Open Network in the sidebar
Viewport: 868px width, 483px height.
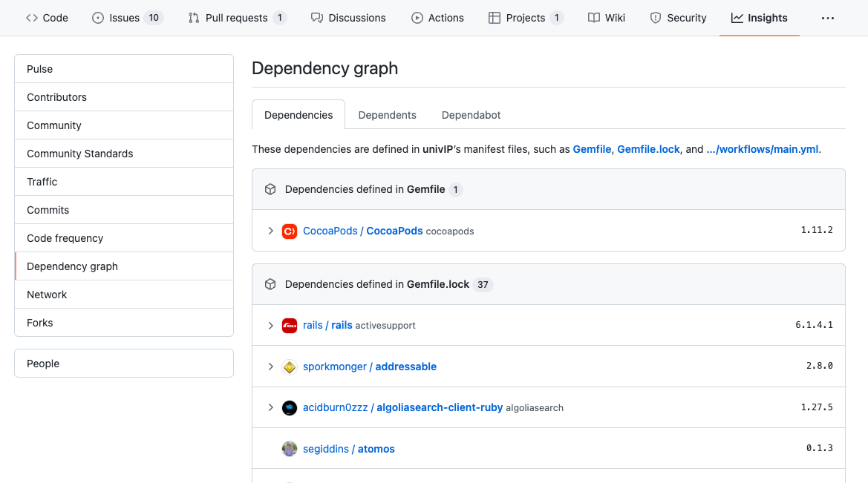point(124,295)
